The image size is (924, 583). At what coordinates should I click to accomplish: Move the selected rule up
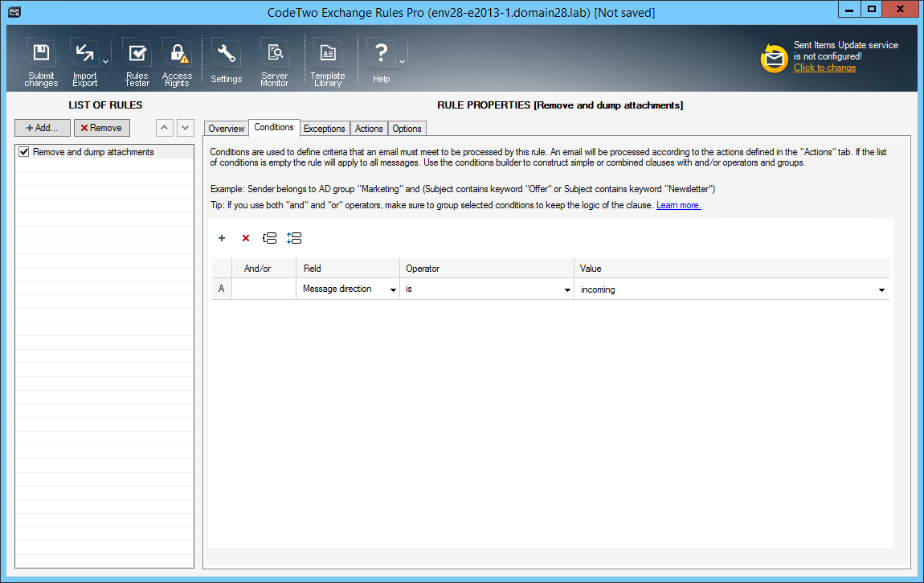click(165, 128)
